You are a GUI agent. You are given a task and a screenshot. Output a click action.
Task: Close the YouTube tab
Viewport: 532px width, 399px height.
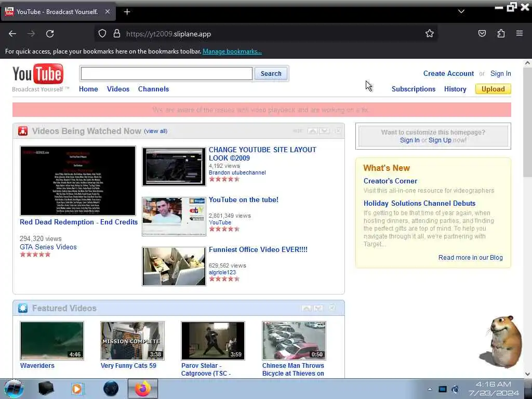click(x=107, y=11)
